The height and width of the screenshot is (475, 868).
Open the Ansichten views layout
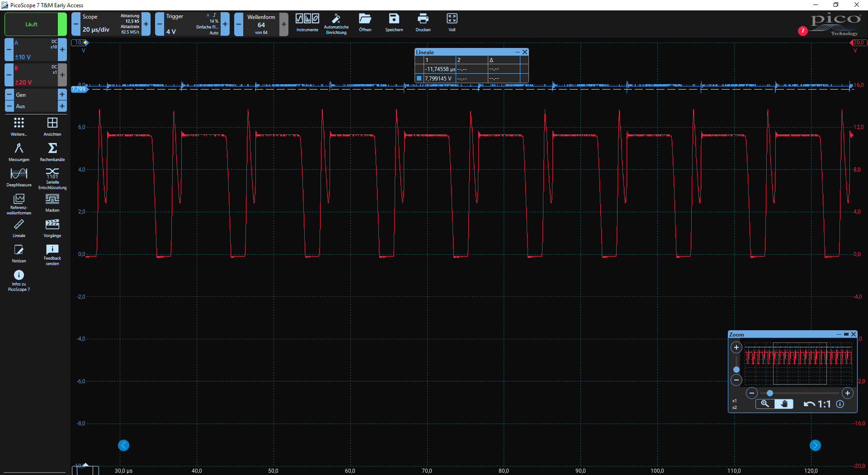(x=52, y=127)
